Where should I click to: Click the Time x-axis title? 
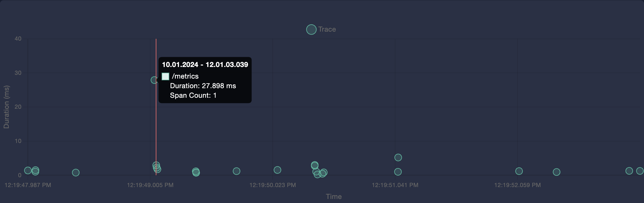[x=334, y=197]
